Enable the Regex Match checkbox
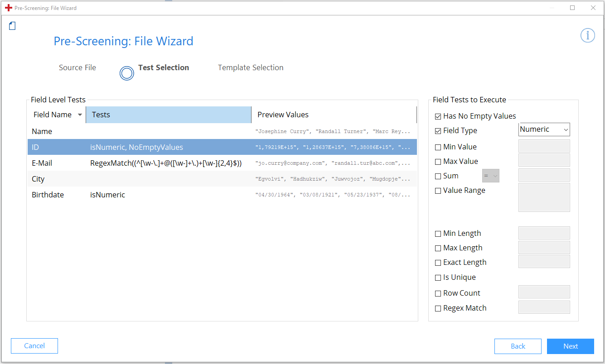Image resolution: width=605 pixels, height=364 pixels. tap(438, 308)
